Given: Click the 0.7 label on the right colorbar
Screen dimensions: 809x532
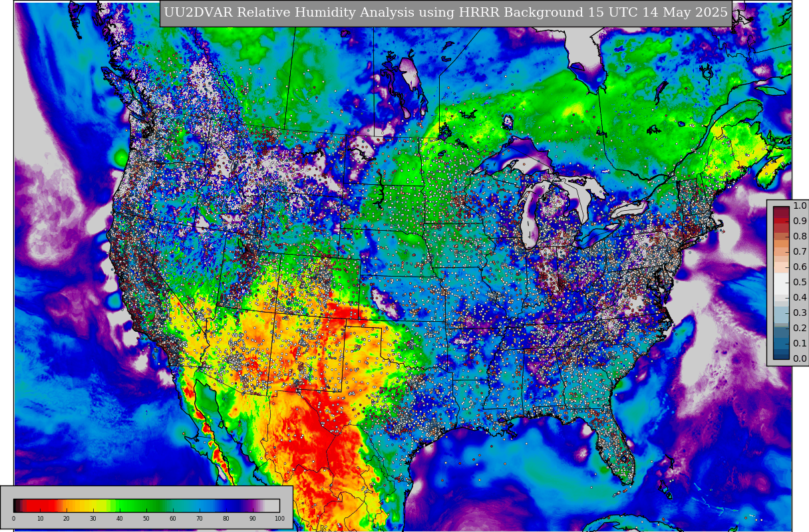Looking at the screenshot, I should click(x=800, y=251).
